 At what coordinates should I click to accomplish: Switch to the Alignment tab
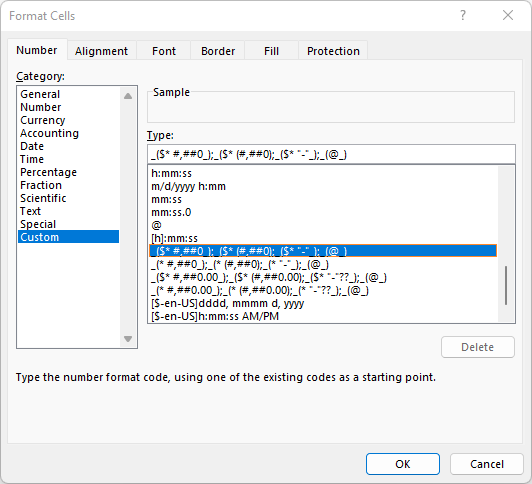[x=101, y=51]
